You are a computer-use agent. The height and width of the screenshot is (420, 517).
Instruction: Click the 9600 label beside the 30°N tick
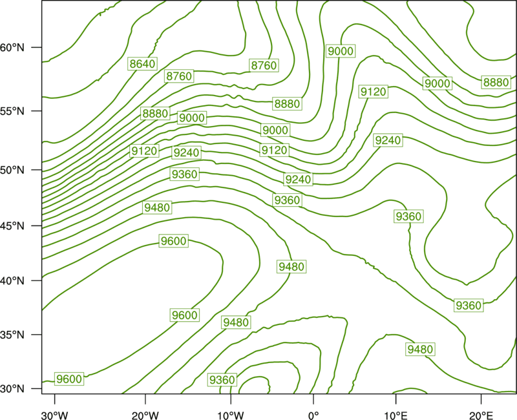[x=69, y=379]
